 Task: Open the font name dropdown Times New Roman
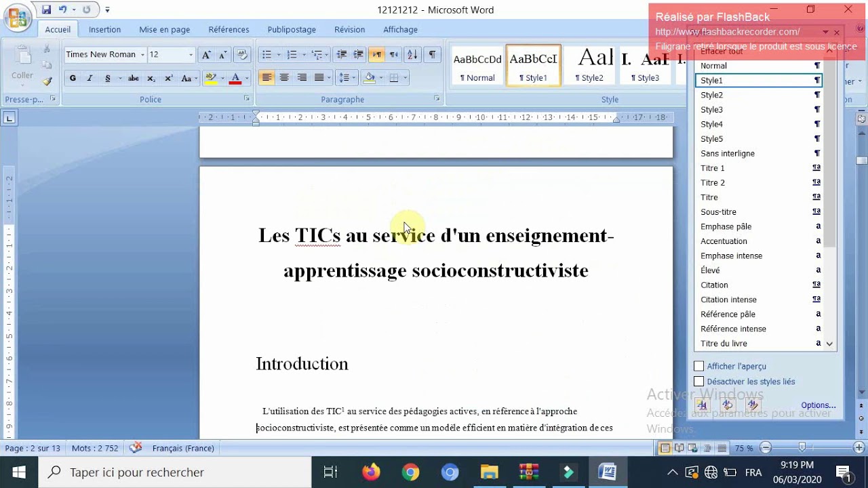[x=142, y=55]
